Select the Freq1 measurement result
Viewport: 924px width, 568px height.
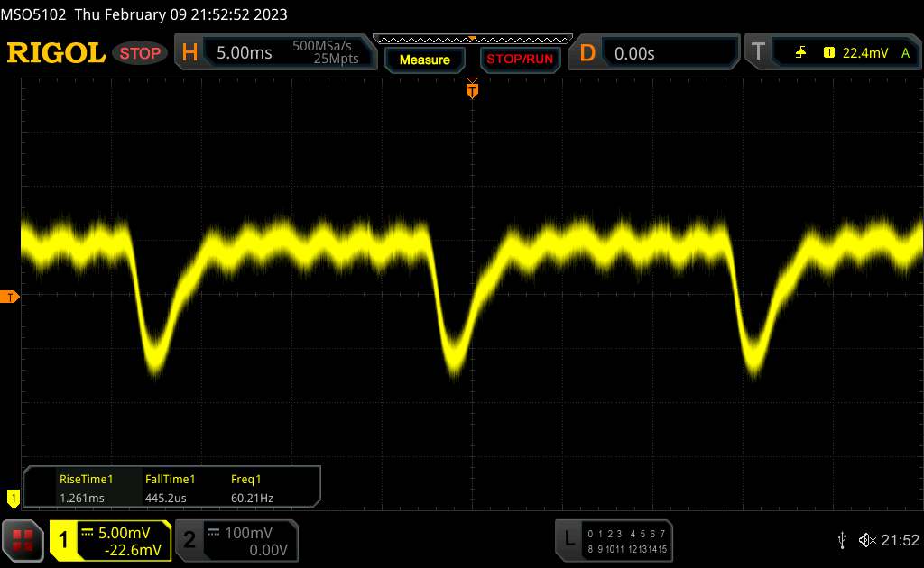click(252, 489)
